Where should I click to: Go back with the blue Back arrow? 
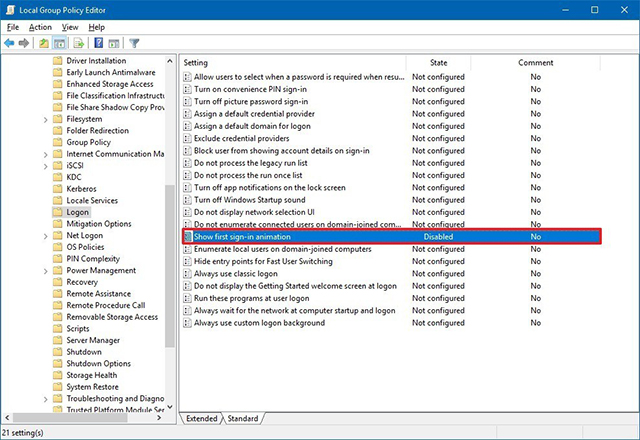click(x=9, y=43)
